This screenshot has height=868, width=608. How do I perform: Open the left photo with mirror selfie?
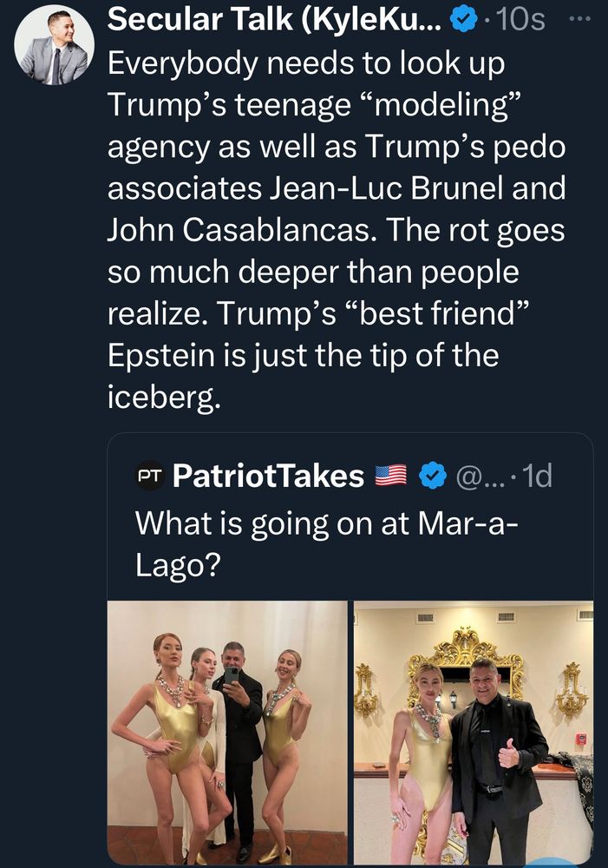coord(226,732)
